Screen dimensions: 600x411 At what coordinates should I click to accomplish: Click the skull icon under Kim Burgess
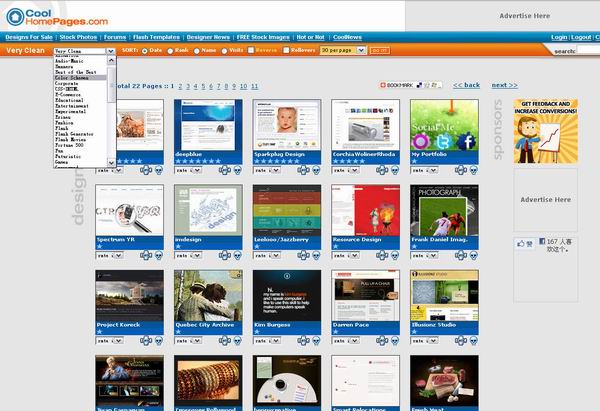click(316, 341)
